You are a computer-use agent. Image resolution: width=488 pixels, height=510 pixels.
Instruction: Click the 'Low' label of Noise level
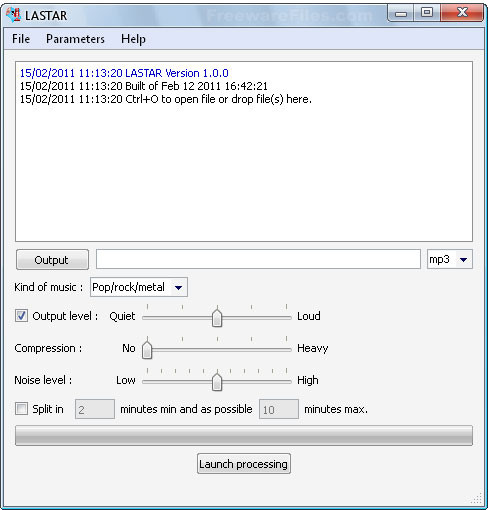(126, 380)
